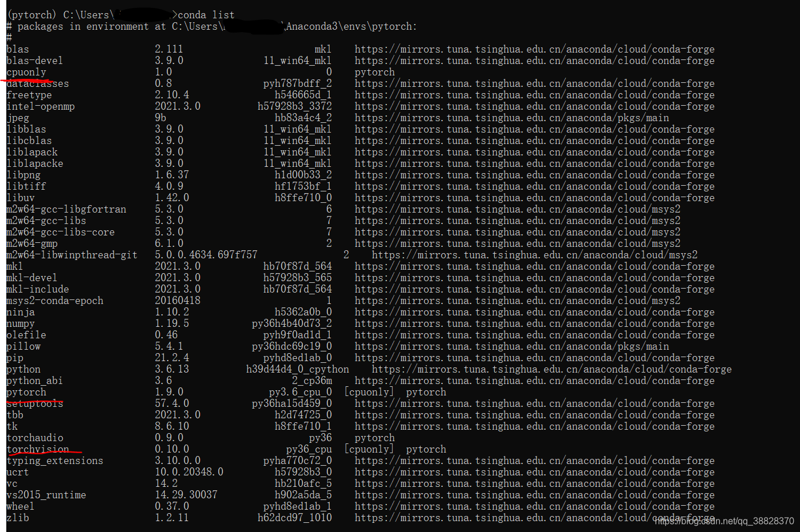The image size is (800, 532).
Task: Click pytorch version '1.9.0'
Action: pos(169,392)
